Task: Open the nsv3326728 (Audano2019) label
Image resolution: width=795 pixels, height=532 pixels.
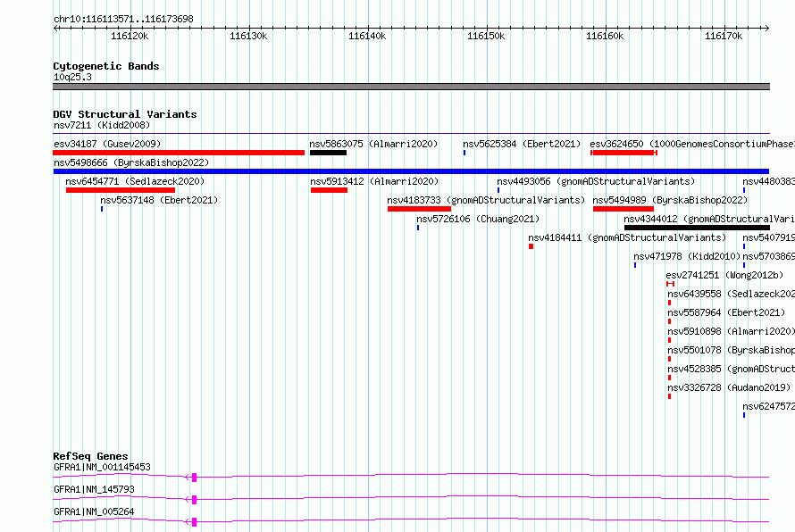Action: click(x=729, y=387)
